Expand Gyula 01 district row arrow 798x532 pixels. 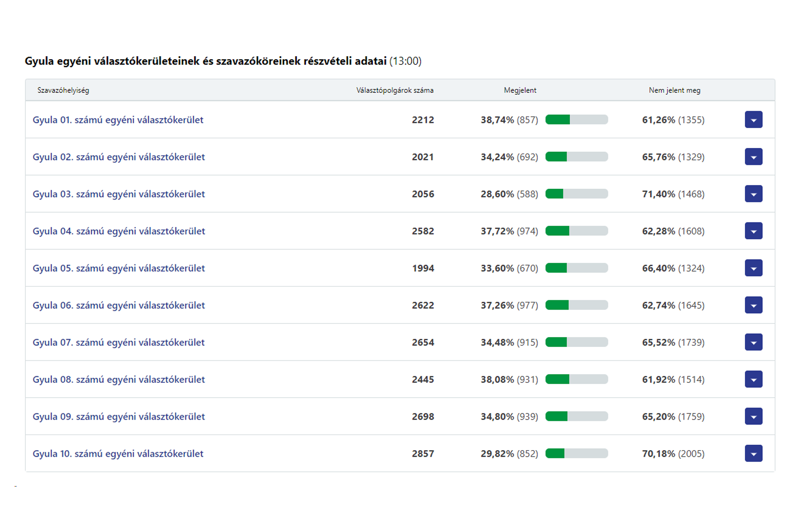click(753, 120)
